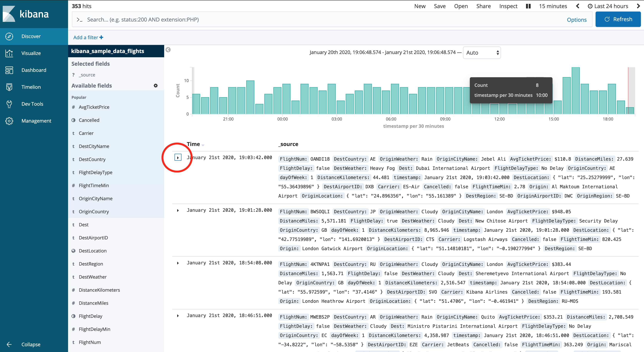Click the number icon beside AvgTicketPrice
644x352 pixels.
click(x=73, y=107)
